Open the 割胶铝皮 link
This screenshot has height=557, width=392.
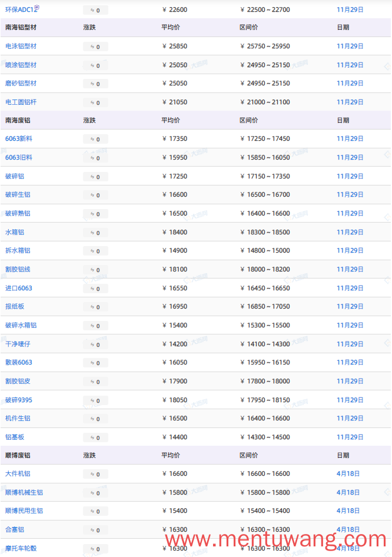pos(18,382)
